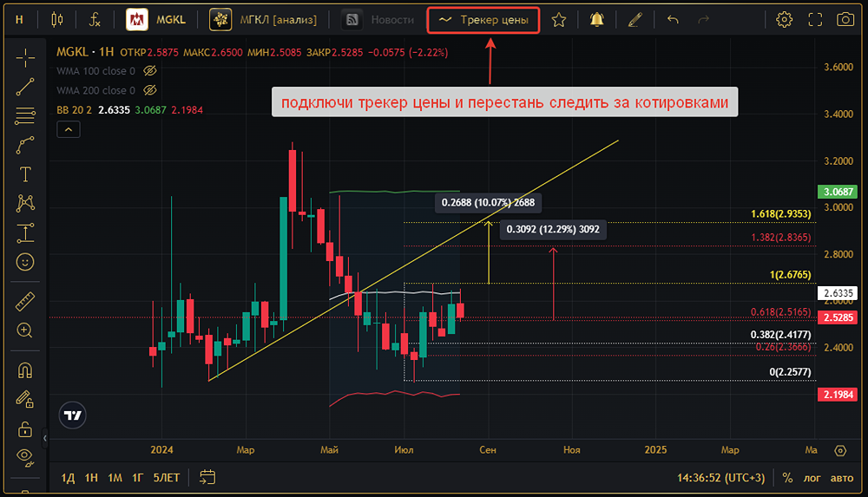Set date range to 1Н
This screenshot has width=868, height=497.
click(x=91, y=478)
